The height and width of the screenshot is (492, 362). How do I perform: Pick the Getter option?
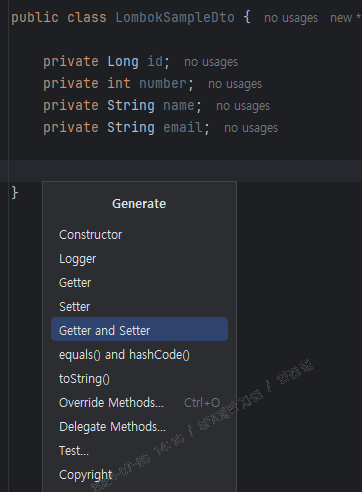point(139,283)
